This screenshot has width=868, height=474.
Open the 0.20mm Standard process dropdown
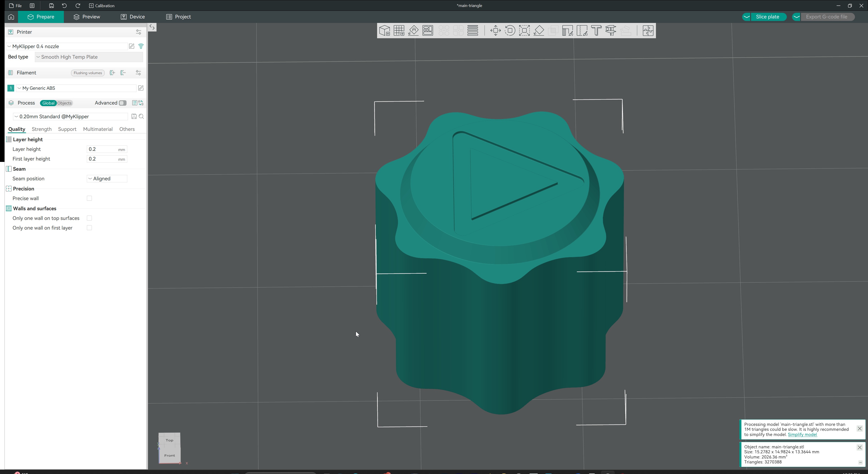pos(70,116)
